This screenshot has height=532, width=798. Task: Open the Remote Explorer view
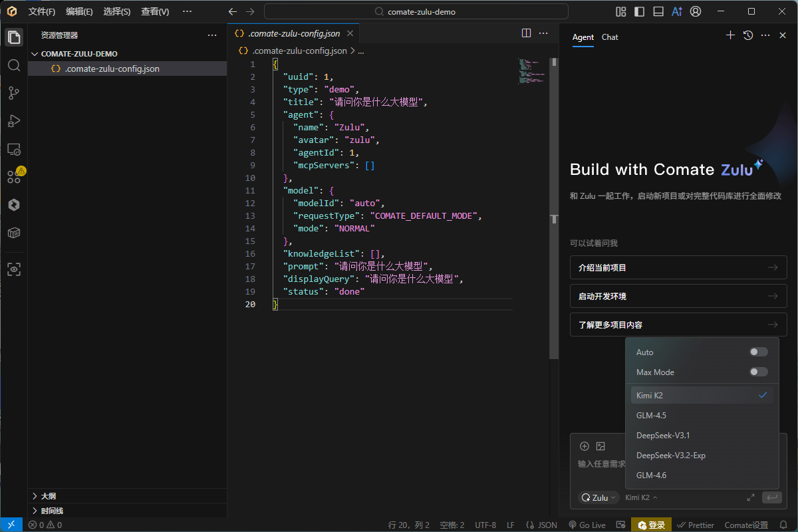(x=14, y=149)
